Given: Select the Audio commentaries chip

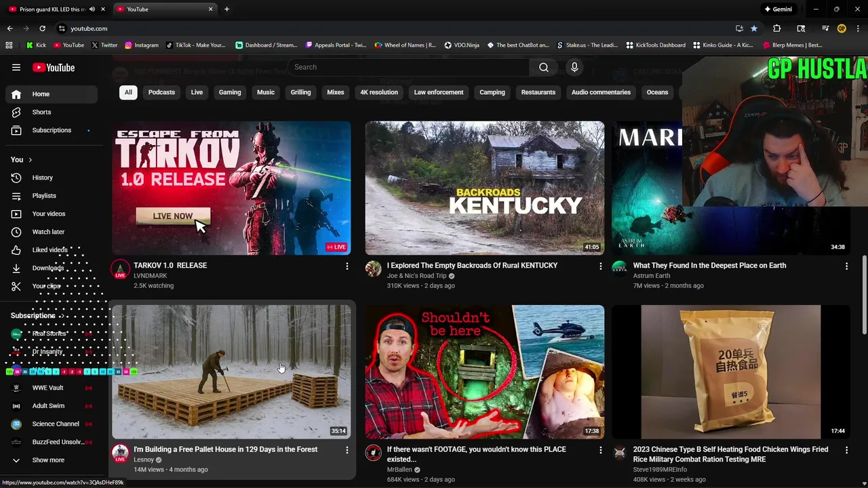Looking at the screenshot, I should pyautogui.click(x=601, y=92).
